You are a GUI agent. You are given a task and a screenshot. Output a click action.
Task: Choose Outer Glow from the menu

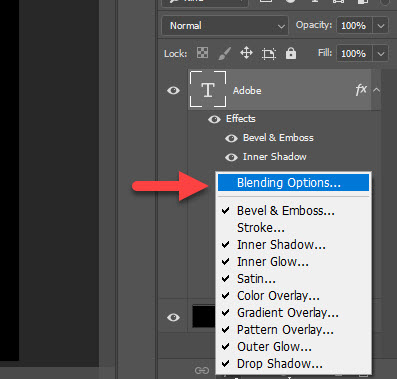click(293, 347)
